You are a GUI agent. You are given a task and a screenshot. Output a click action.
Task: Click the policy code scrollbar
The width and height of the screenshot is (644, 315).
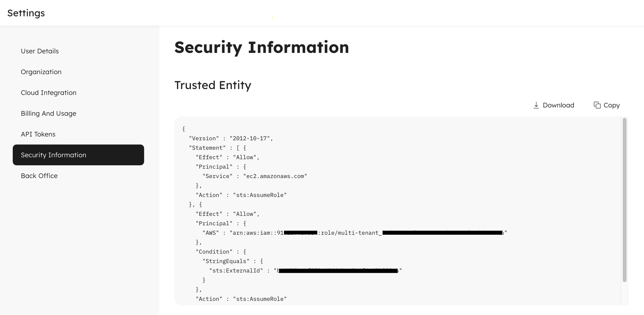pyautogui.click(x=624, y=200)
